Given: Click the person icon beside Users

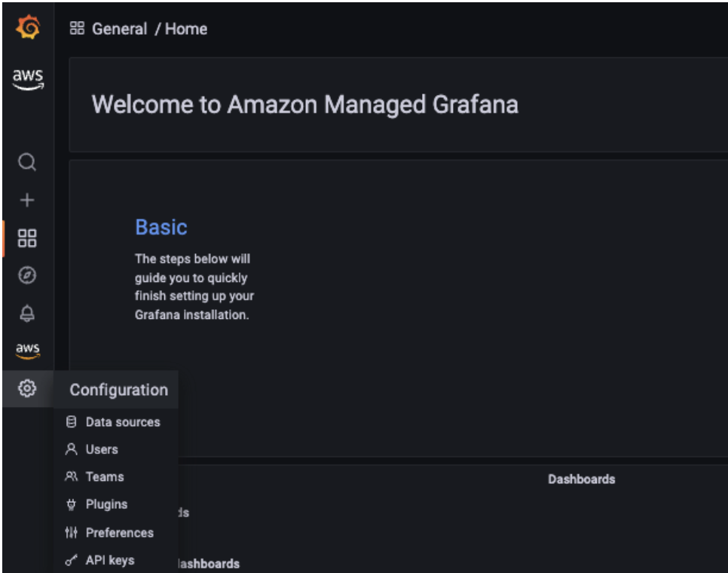Looking at the screenshot, I should click(x=71, y=449).
